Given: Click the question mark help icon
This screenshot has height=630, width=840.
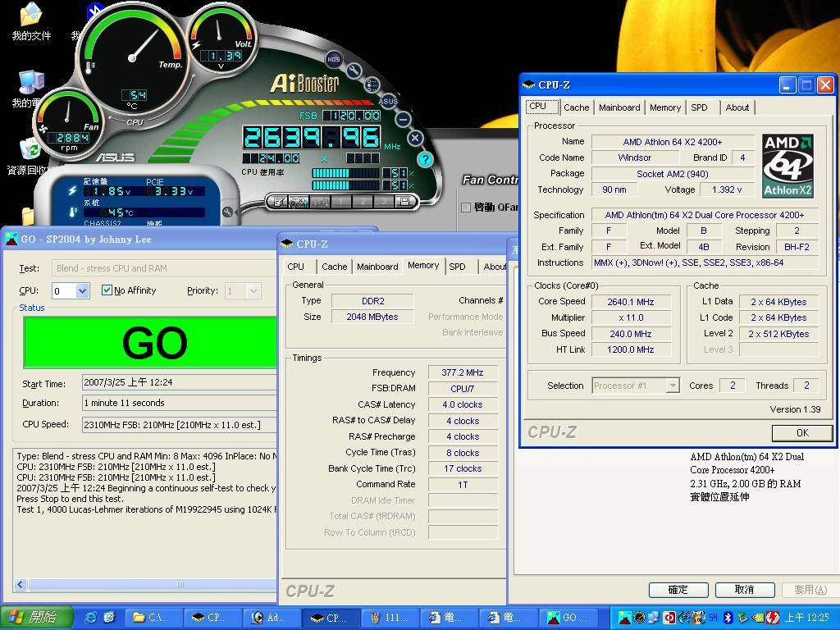Looking at the screenshot, I should (x=424, y=159).
